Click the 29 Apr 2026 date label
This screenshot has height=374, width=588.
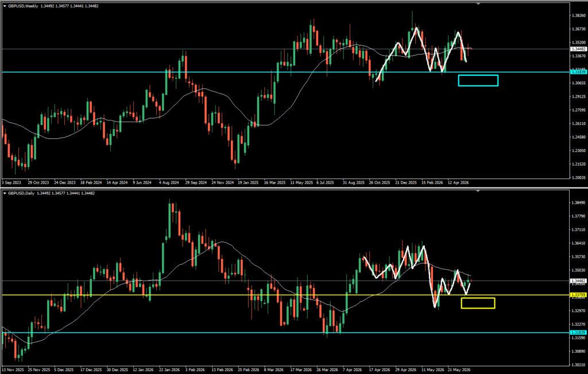tap(406, 369)
